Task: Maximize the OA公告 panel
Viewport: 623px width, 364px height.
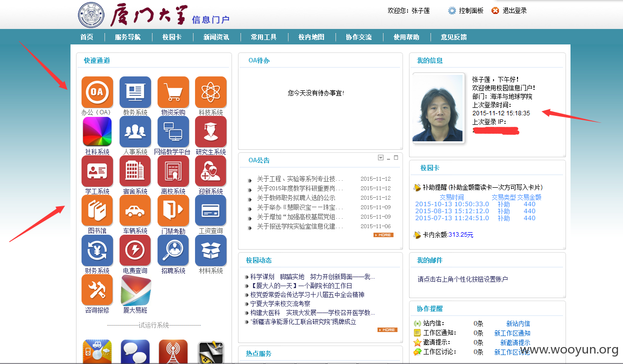Action: (396, 158)
